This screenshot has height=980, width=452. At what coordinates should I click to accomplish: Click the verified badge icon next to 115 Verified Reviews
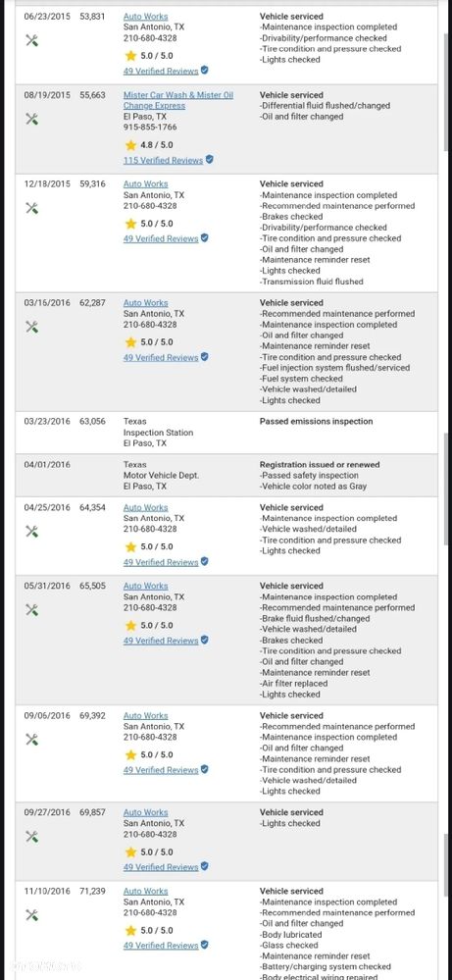coord(210,159)
